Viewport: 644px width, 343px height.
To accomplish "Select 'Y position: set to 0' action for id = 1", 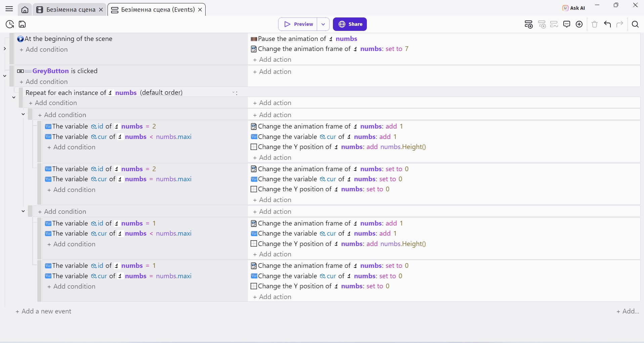I will coord(320,286).
